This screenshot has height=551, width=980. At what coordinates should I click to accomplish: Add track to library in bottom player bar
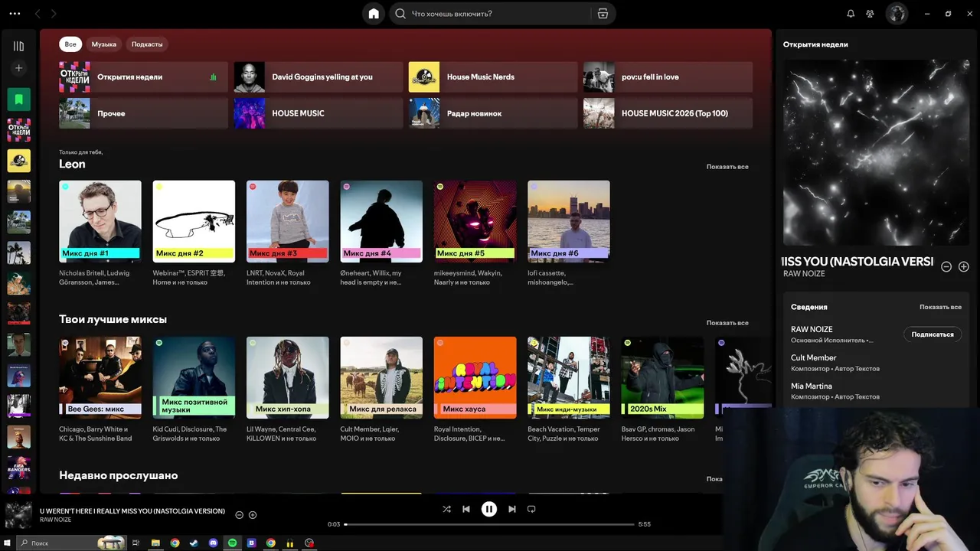point(253,515)
